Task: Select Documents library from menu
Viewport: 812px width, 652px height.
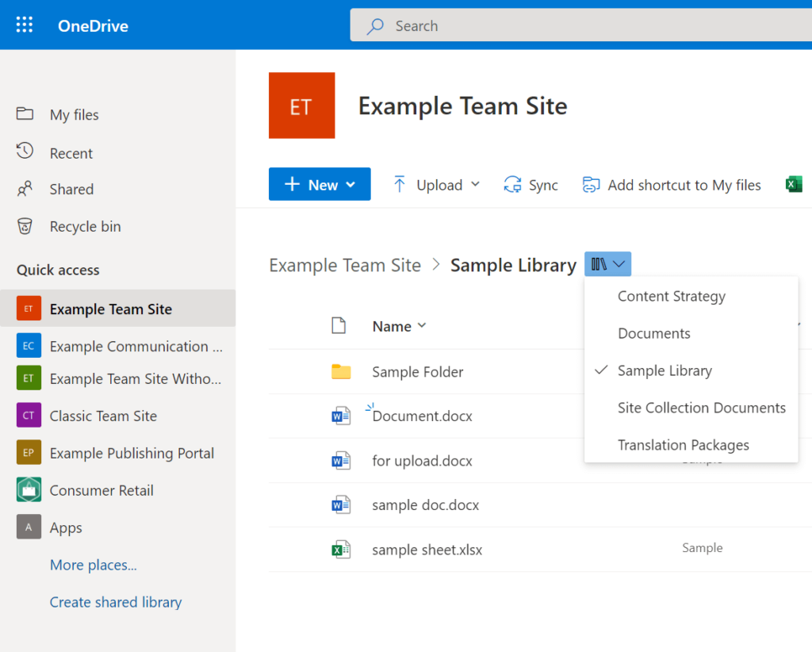Action: click(x=691, y=333)
